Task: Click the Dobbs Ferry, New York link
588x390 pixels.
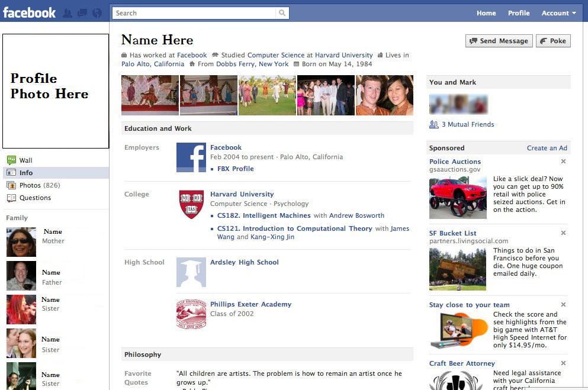Action: (252, 64)
